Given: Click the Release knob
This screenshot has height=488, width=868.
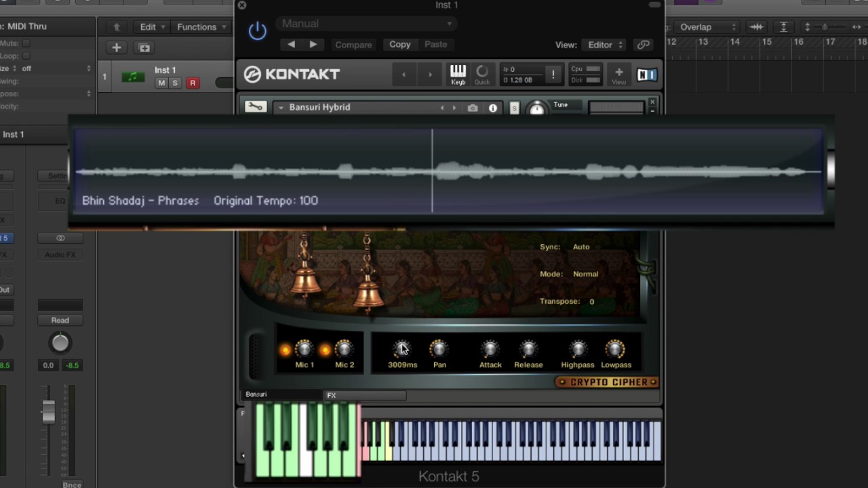Looking at the screenshot, I should [x=528, y=349].
